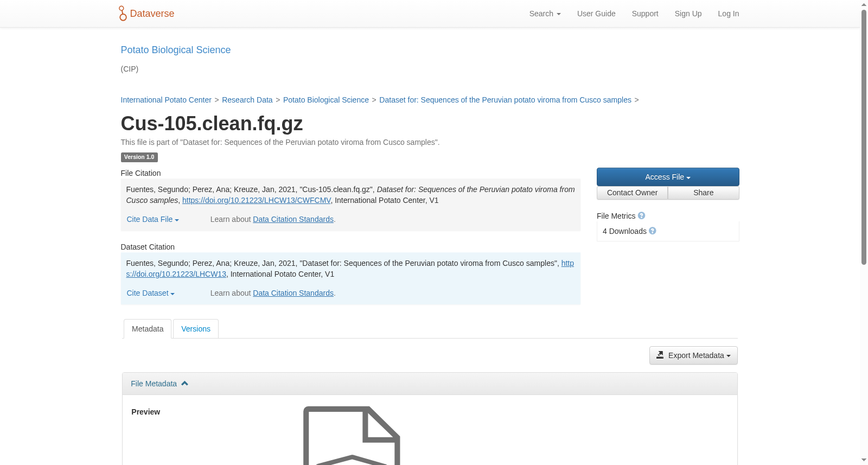Image resolution: width=868 pixels, height=465 pixels.
Task: Open the Access File dropdown
Action: 668,177
